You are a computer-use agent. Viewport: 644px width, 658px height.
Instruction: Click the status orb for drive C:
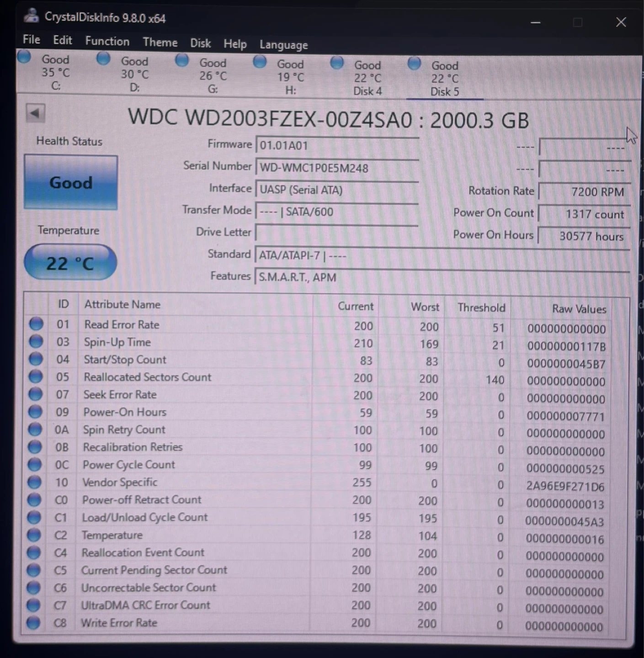point(24,57)
